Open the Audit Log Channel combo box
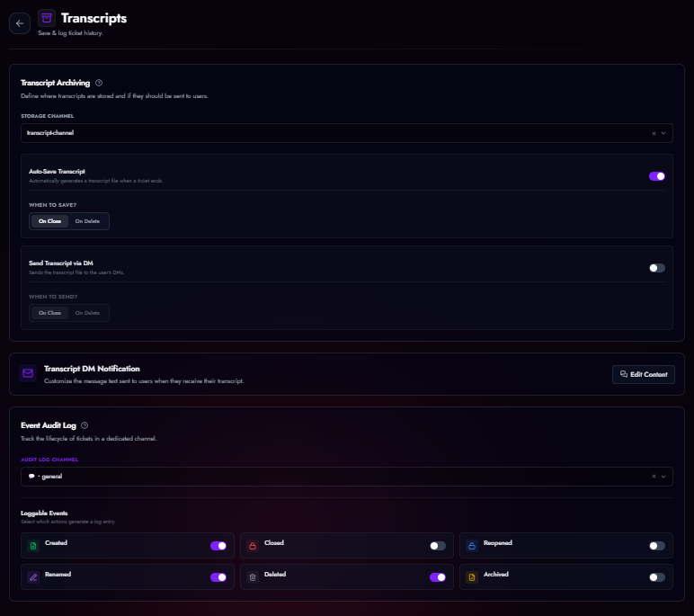694x616 pixels. (x=347, y=477)
